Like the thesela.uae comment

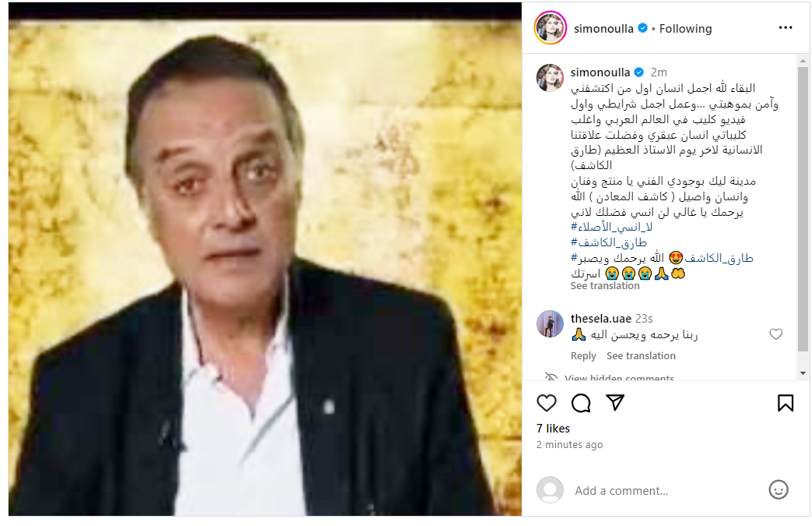click(x=775, y=334)
